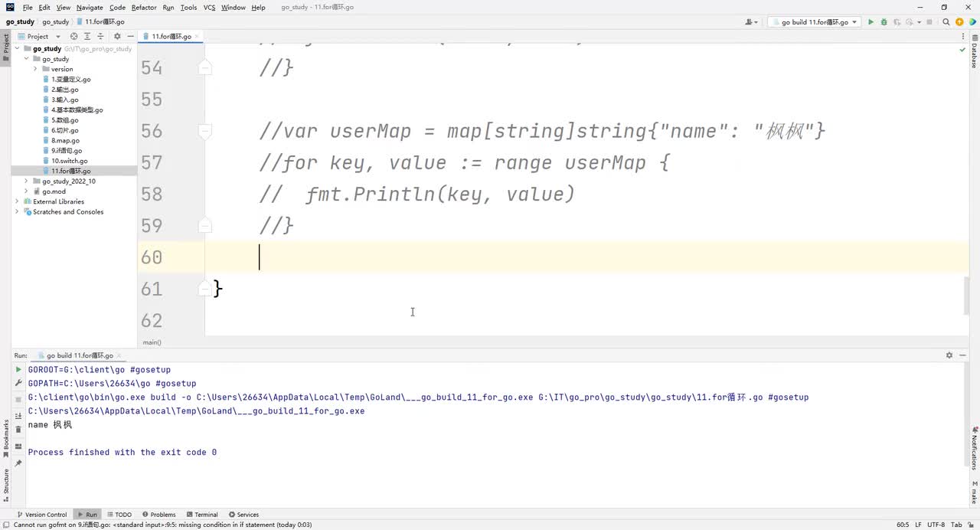Open Run panel settings gear

coord(949,355)
